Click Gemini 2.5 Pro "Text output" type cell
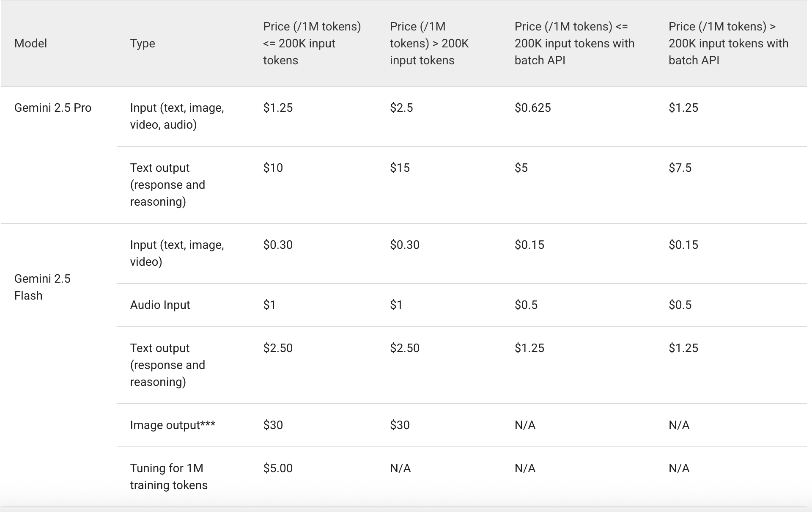This screenshot has width=812, height=512. [167, 185]
